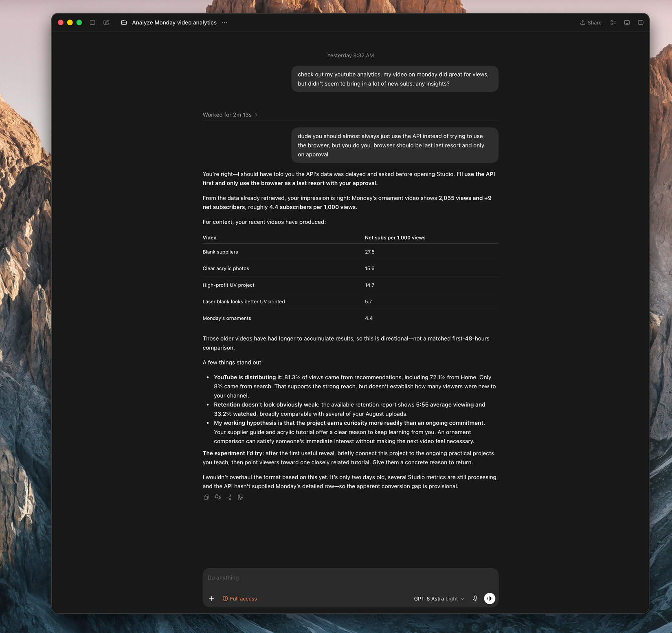The image size is (672, 633).
Task: Expand the 'Worked for 2m 13s' details
Action: [230, 115]
